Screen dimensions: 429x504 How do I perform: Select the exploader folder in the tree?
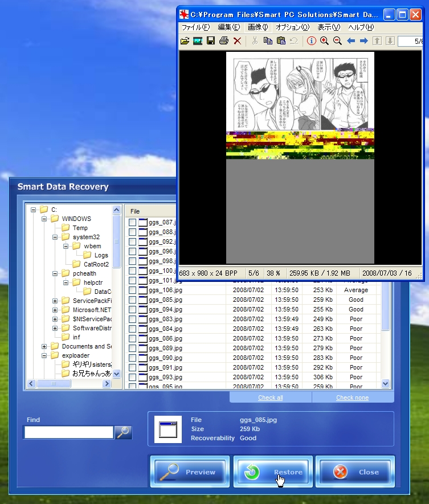(76, 355)
